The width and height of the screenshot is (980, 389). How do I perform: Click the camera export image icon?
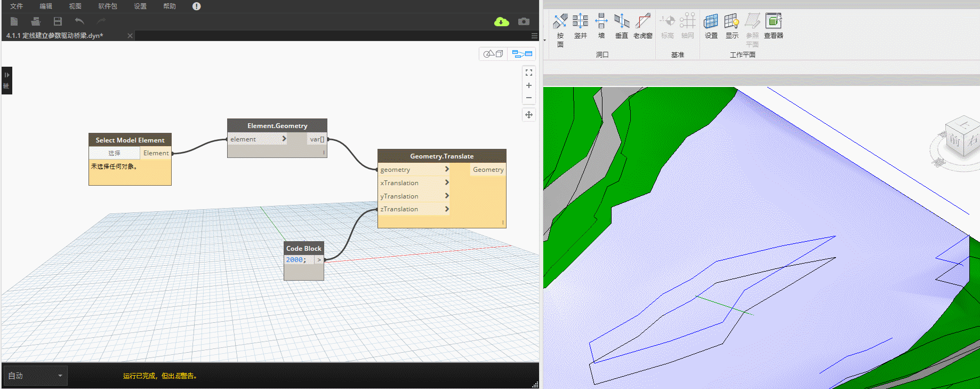524,21
